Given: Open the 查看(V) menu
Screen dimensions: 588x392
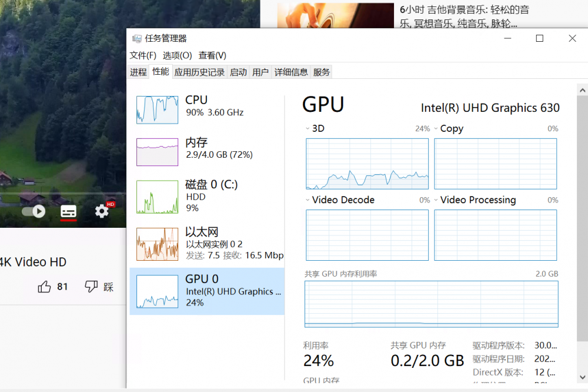Looking at the screenshot, I should [212, 55].
